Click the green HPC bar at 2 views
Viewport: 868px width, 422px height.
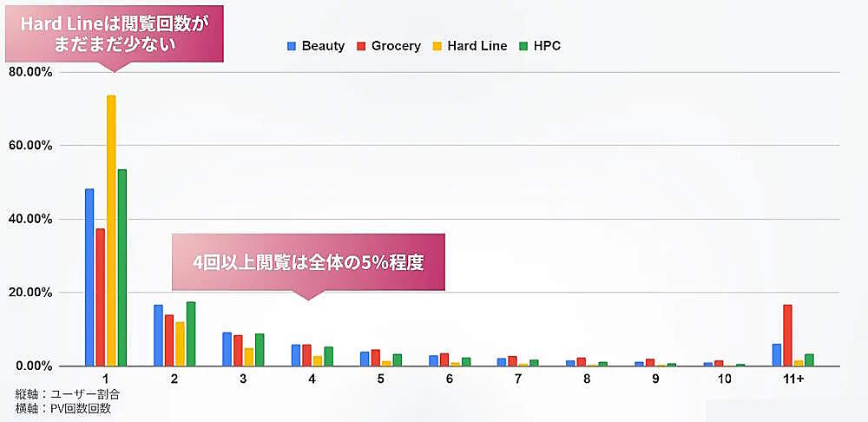(191, 333)
